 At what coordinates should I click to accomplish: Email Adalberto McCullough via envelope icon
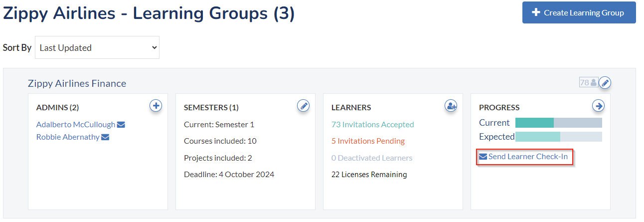point(121,125)
